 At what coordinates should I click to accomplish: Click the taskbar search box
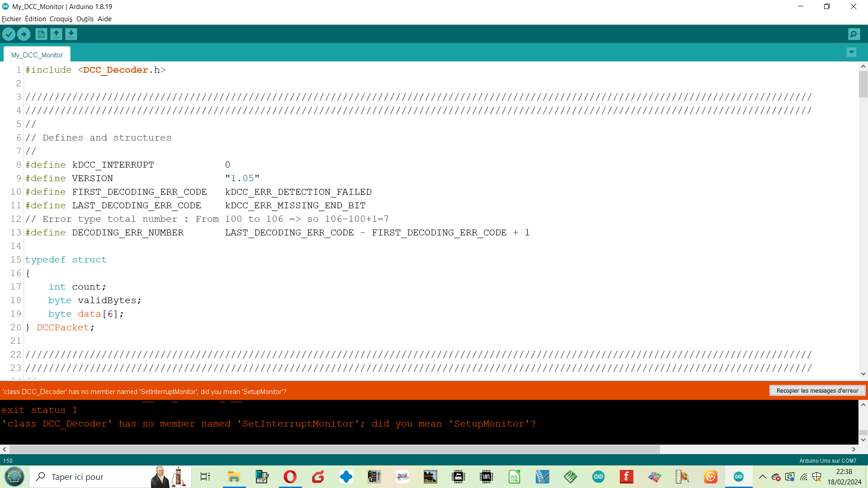111,477
